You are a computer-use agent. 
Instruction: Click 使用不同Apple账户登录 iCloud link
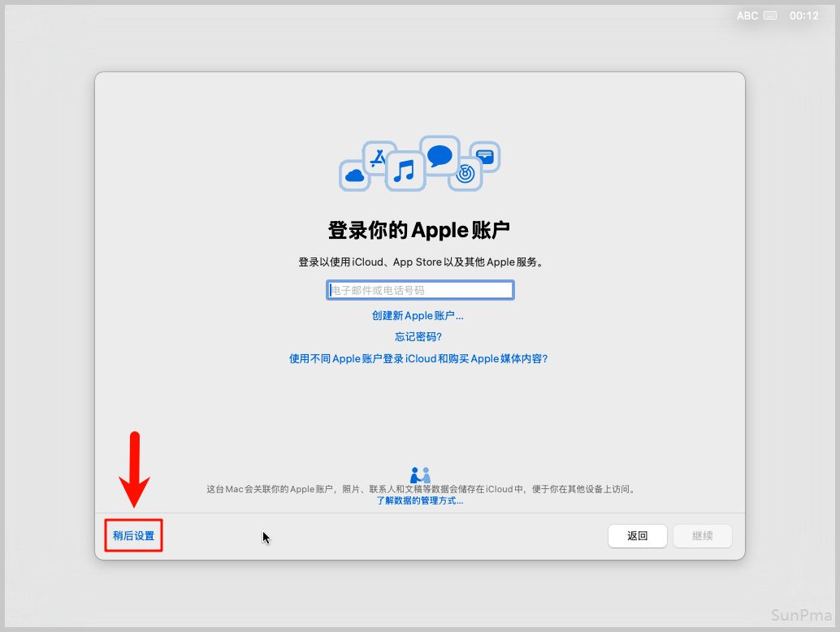pos(418,358)
